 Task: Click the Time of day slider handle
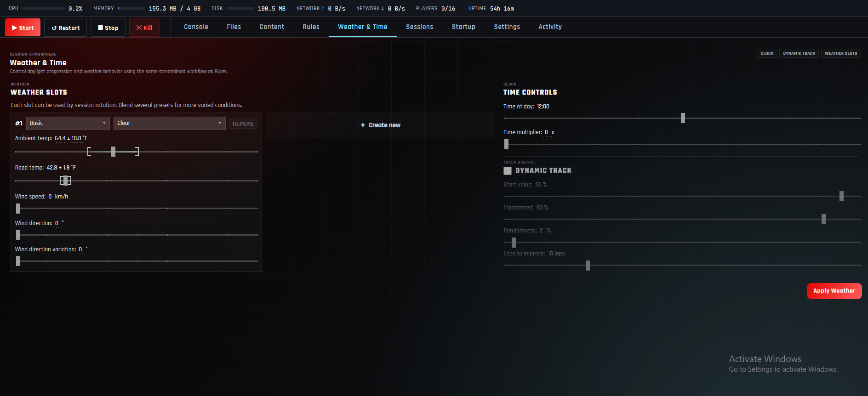click(683, 118)
